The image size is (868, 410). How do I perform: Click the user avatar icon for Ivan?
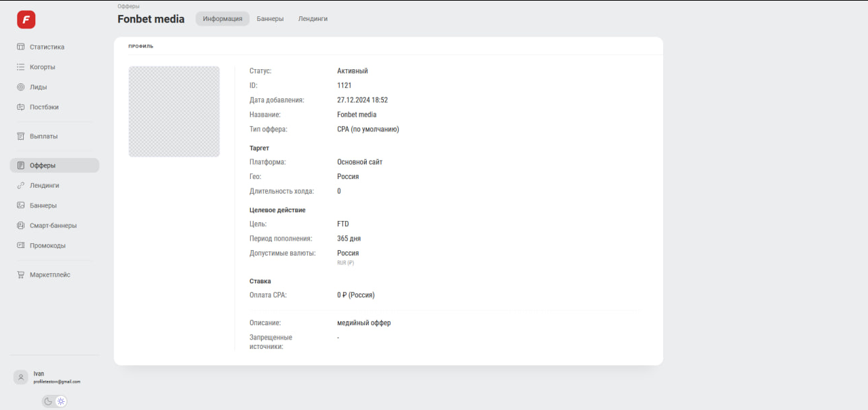[21, 377]
